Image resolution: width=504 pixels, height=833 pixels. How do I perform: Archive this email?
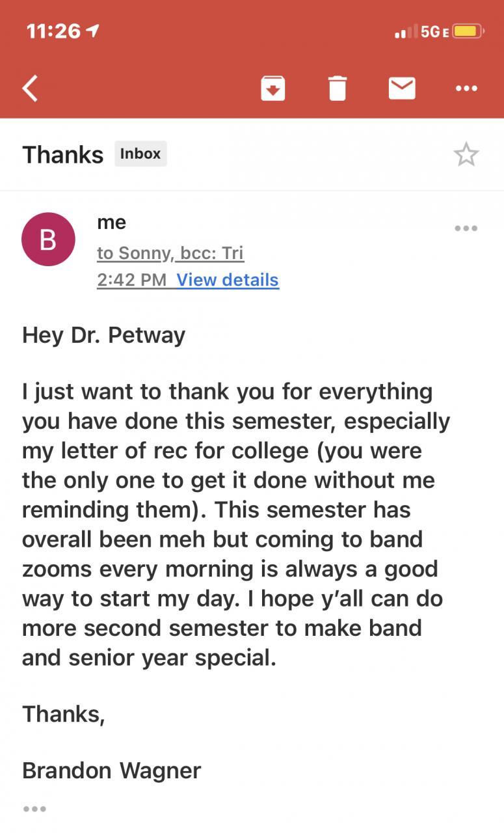(273, 88)
